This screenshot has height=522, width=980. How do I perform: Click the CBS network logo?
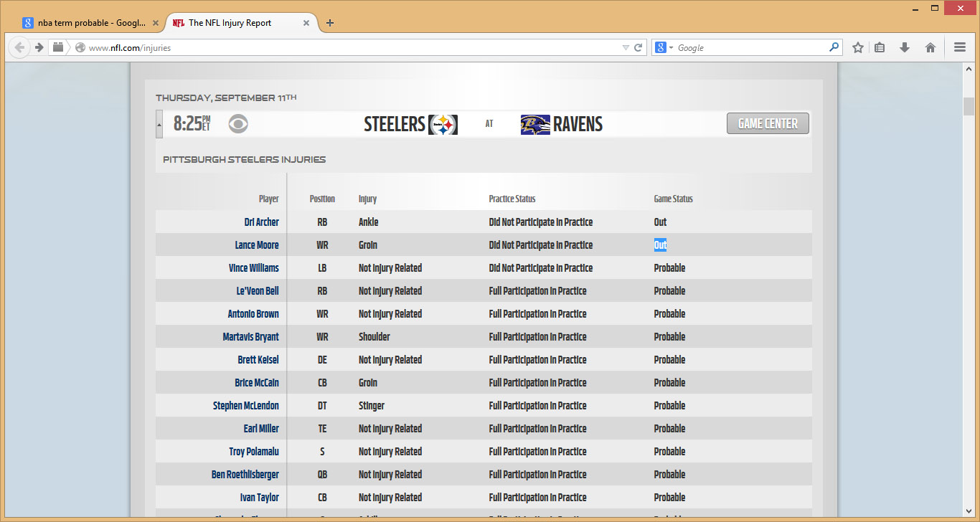239,124
